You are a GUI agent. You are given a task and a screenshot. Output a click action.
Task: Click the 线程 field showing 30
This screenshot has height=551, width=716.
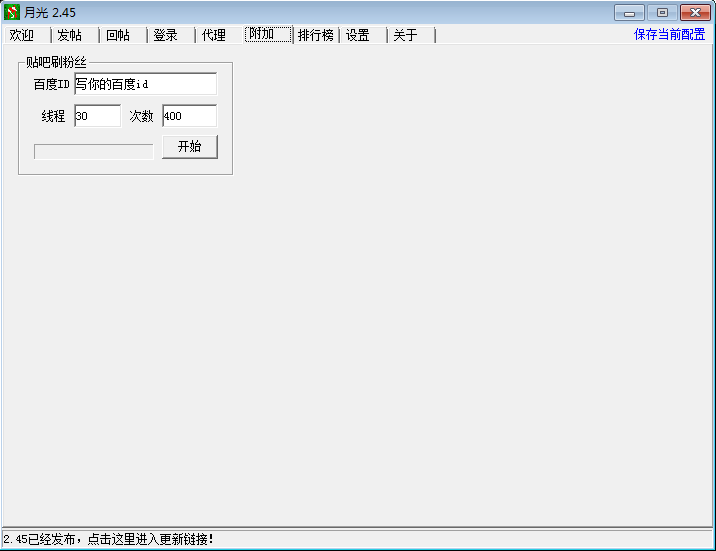pos(97,116)
